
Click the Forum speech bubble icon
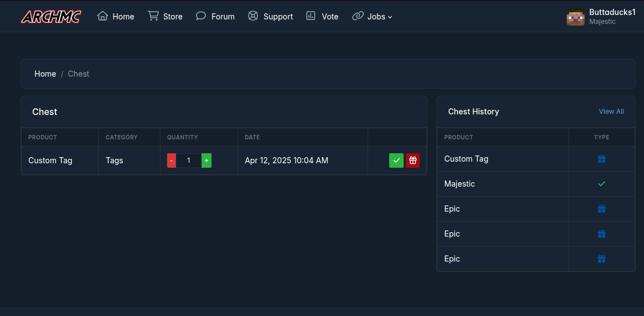pos(201,16)
